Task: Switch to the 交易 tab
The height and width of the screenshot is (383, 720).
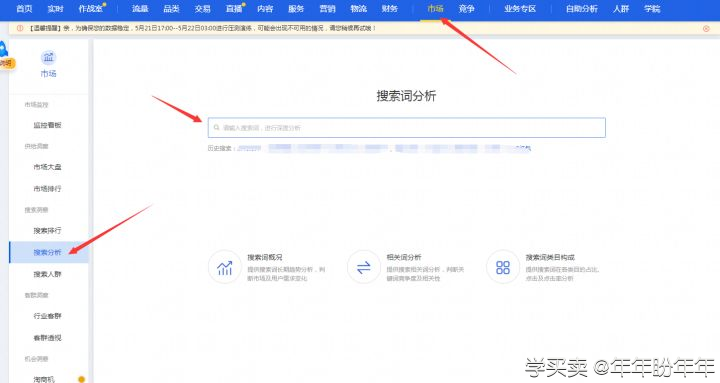Action: pos(202,9)
